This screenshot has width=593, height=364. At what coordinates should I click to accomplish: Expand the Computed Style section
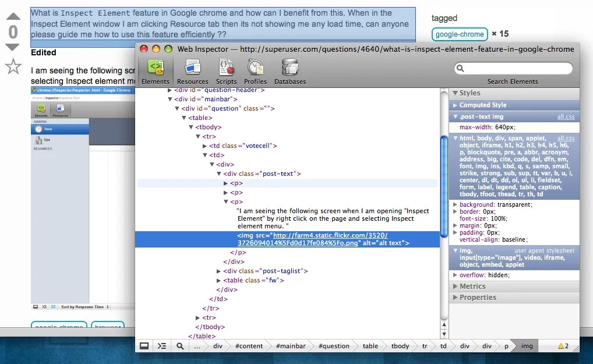(x=456, y=105)
